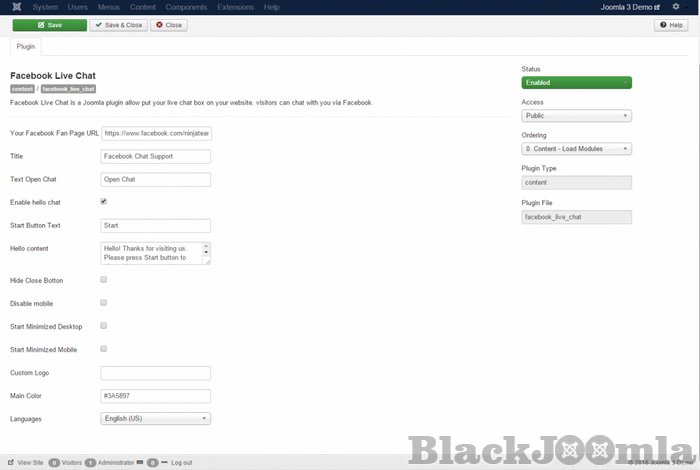Click the Main Color field

pos(156,396)
